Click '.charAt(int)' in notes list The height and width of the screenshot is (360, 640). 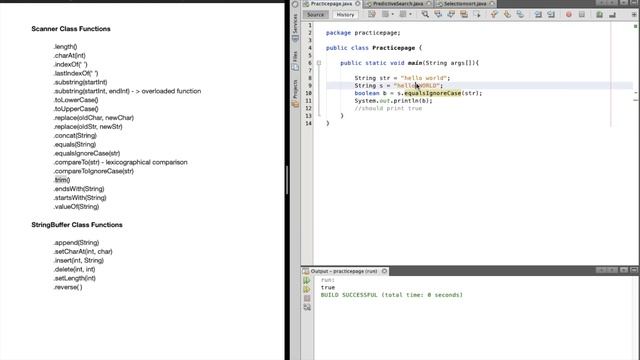coord(70,56)
